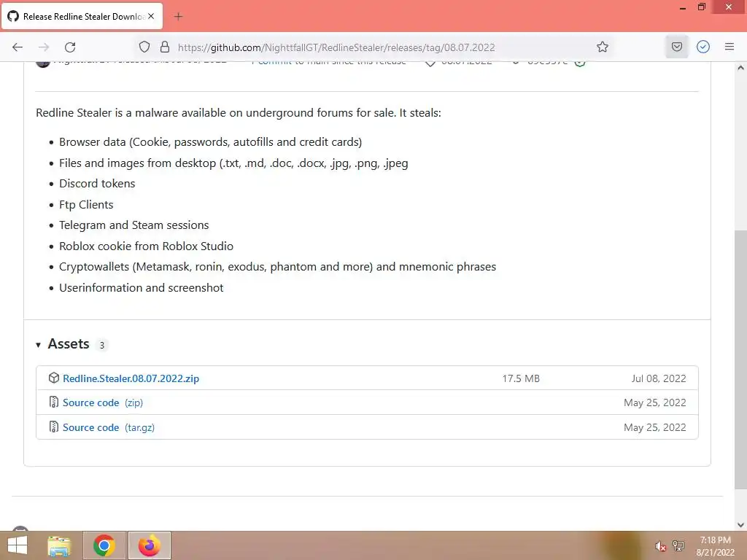Open the tracking protection shield icon

(144, 47)
